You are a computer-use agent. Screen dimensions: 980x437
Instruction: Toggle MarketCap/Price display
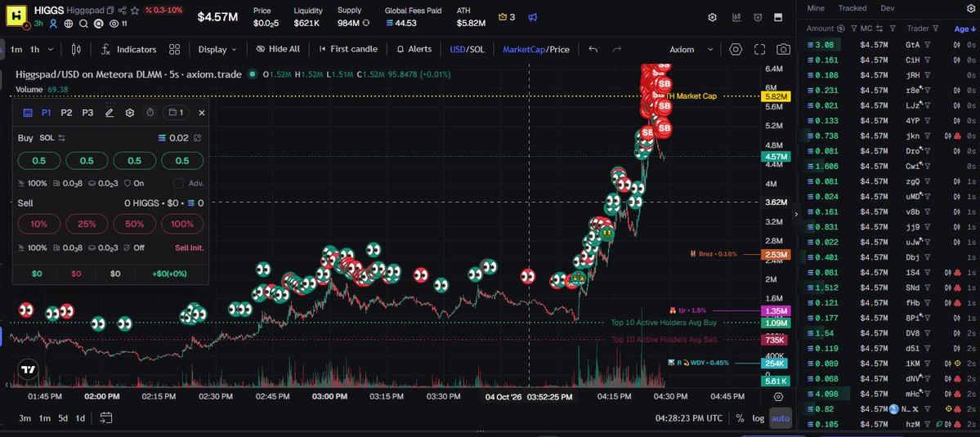pyautogui.click(x=535, y=49)
